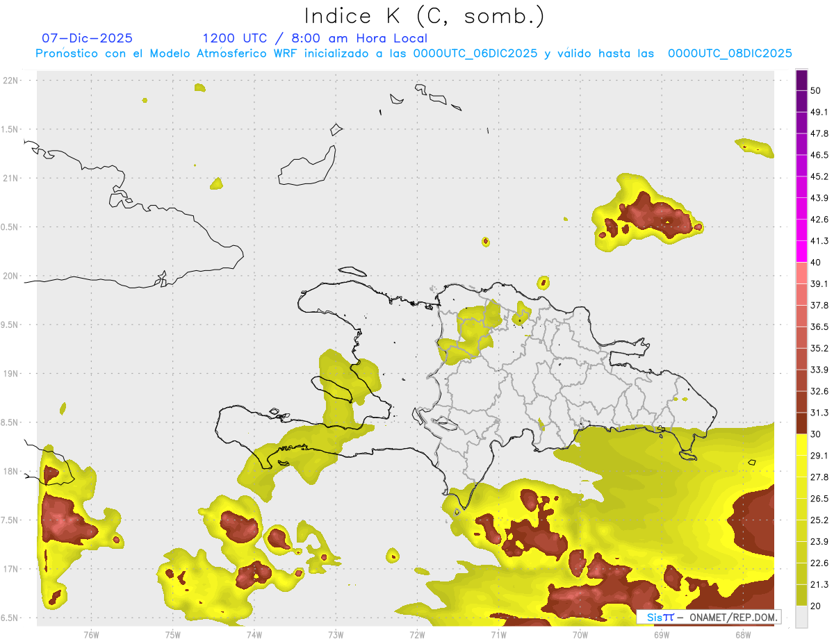Click the latitude axis label "19N"
Viewport: 834px width, 644px height.
coord(10,374)
